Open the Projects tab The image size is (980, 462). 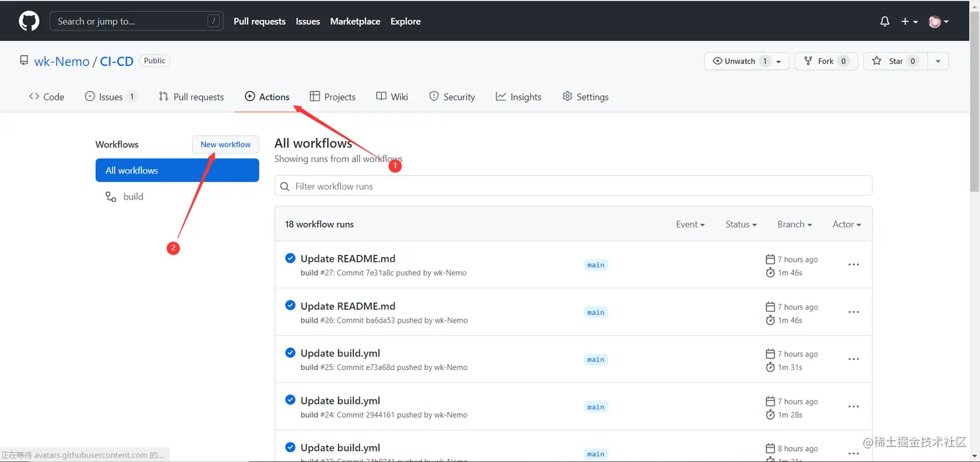coord(332,97)
